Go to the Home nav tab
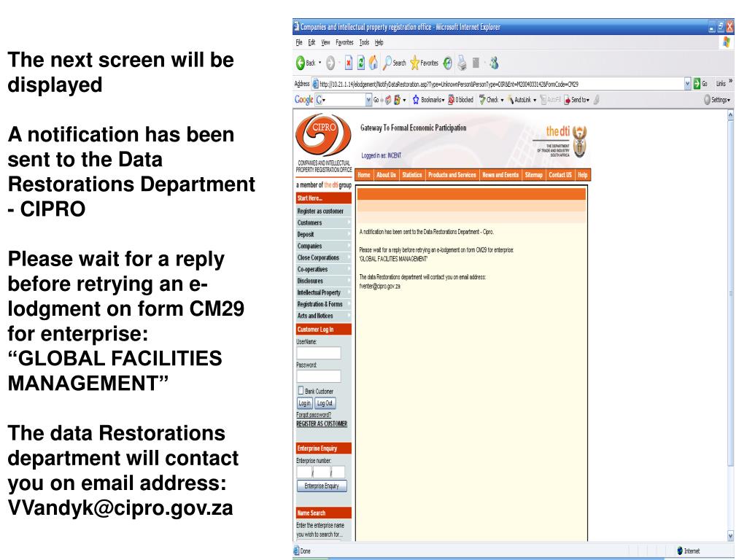Image resolution: width=747 pixels, height=560 pixels. tap(364, 175)
